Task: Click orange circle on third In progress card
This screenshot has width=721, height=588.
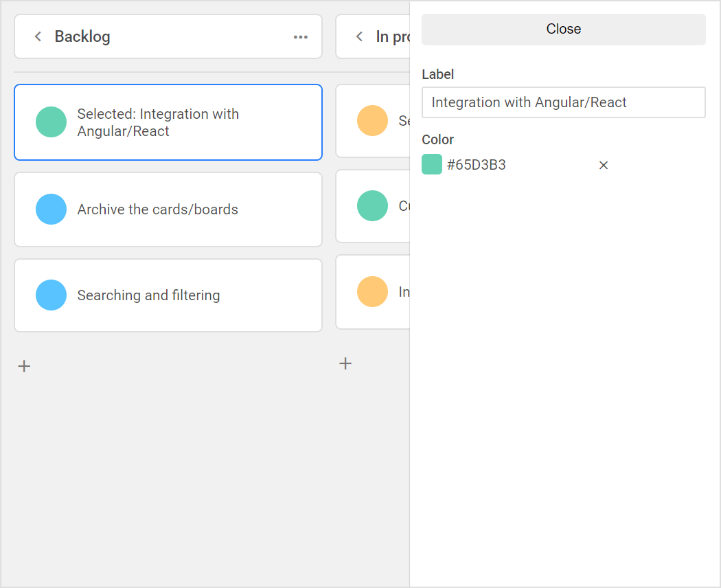Action: 372,292
